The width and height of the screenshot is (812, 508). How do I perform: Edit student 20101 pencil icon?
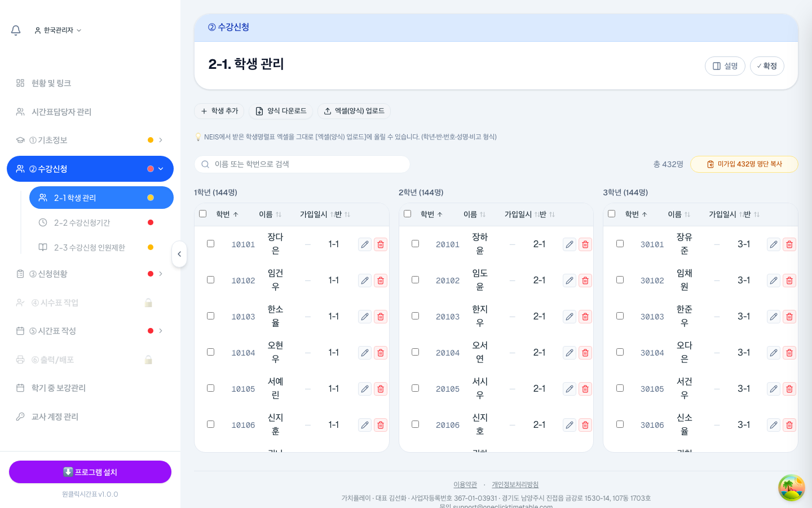point(570,244)
